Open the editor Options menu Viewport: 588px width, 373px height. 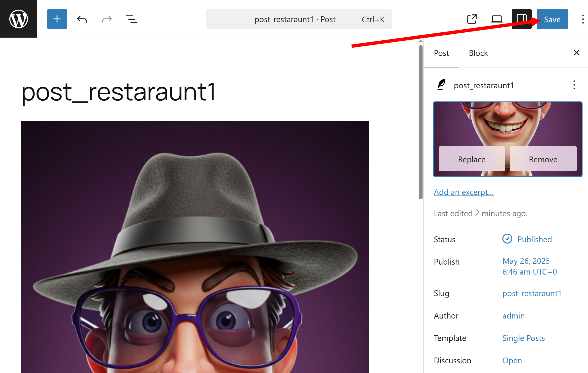[582, 19]
